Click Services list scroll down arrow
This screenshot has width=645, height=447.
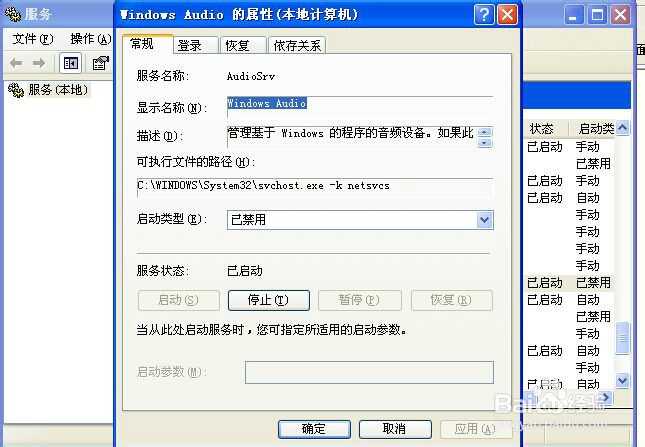point(622,380)
